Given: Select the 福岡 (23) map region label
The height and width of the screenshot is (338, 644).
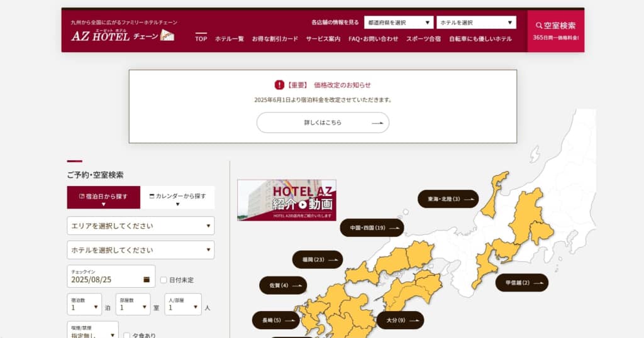Looking at the screenshot, I should [317, 259].
